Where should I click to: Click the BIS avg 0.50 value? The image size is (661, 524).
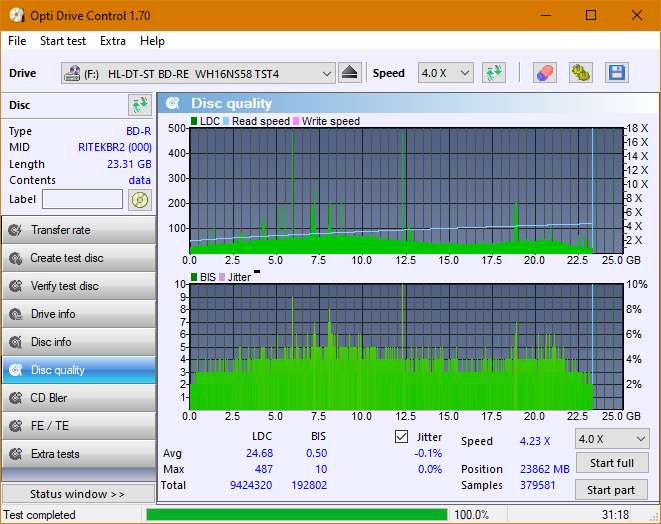pyautogui.click(x=317, y=453)
